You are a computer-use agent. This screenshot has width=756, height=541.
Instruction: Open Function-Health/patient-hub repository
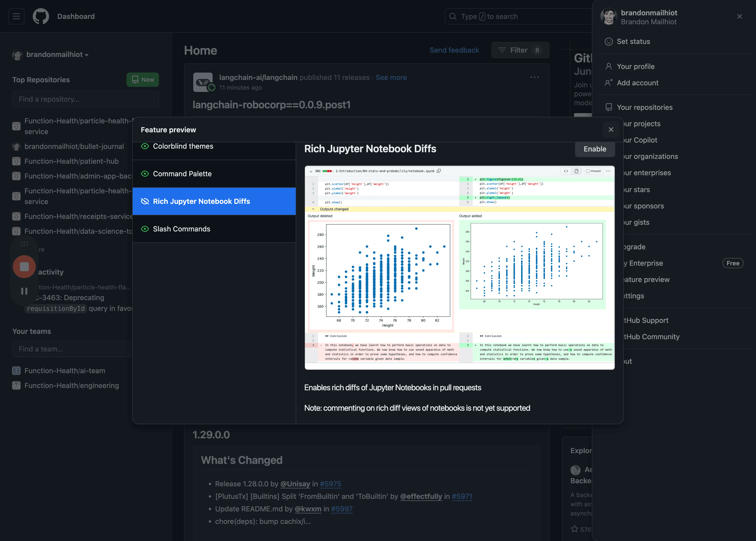click(72, 161)
